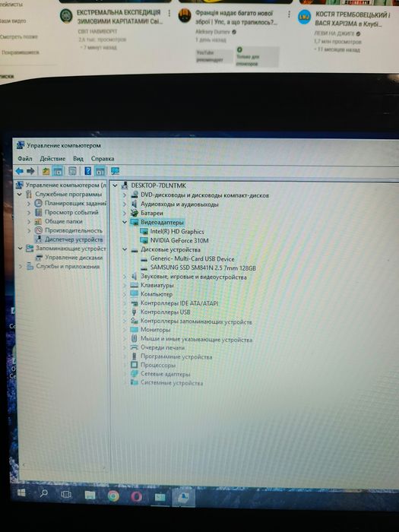Expand Производительность in left tree
The image size is (399, 532).
click(29, 230)
